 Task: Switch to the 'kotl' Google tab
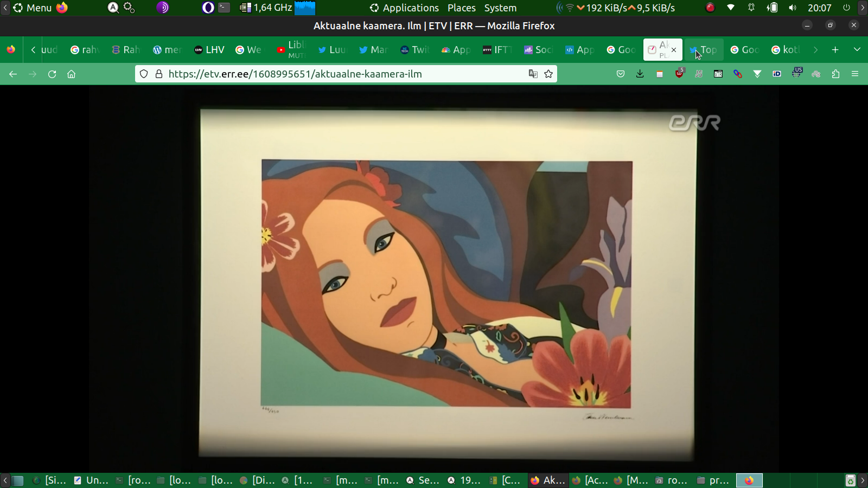click(x=786, y=50)
